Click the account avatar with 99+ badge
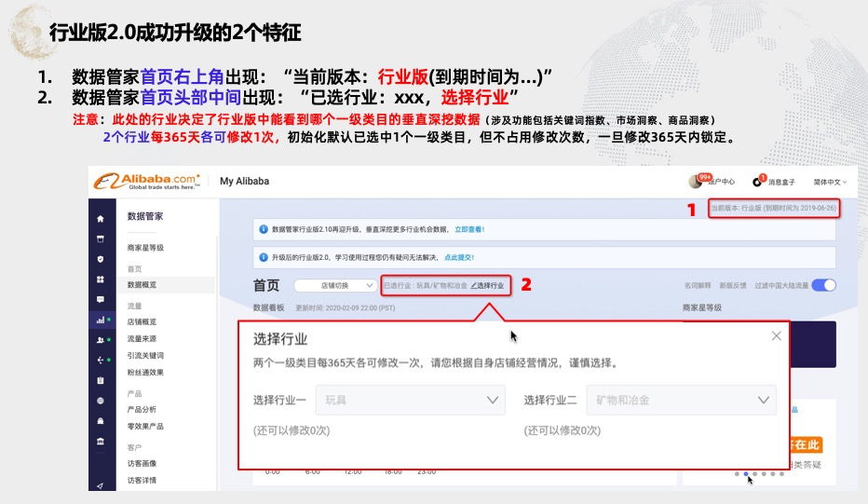 pos(696,181)
